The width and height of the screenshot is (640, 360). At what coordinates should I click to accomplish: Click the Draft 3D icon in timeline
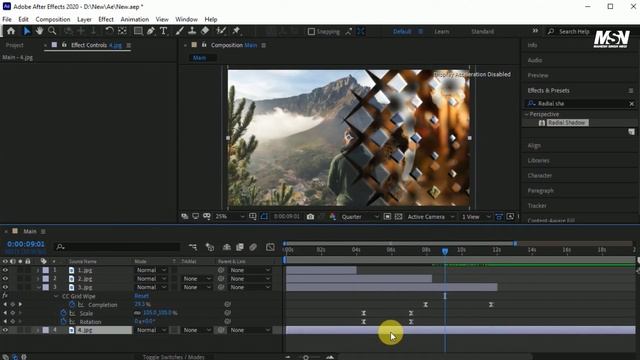210,247
